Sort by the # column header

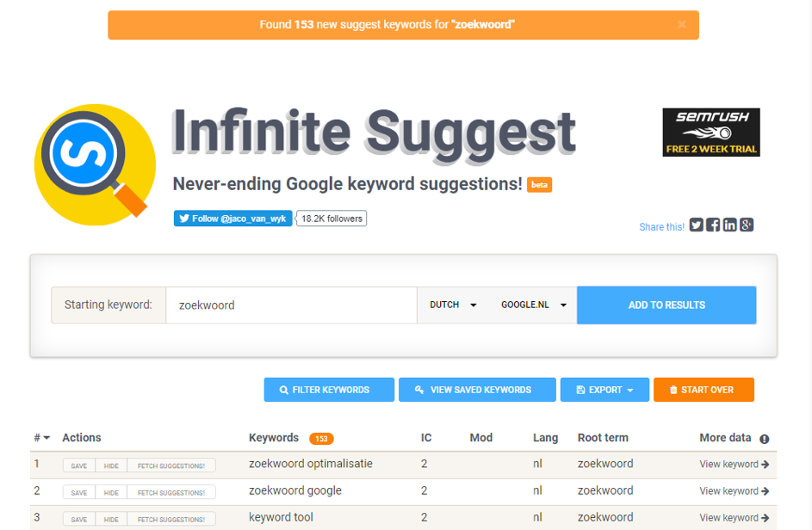[x=41, y=438]
